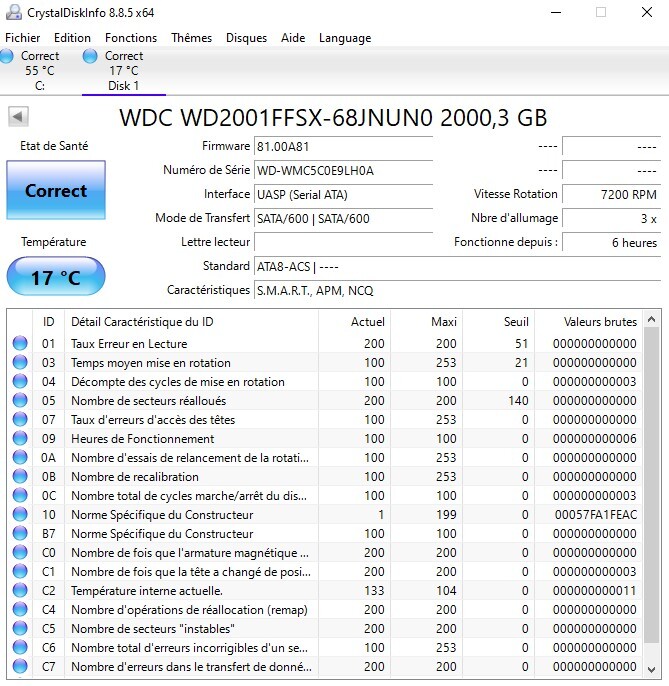Select the Disk 1 drive tab
669x686 pixels.
123,71
